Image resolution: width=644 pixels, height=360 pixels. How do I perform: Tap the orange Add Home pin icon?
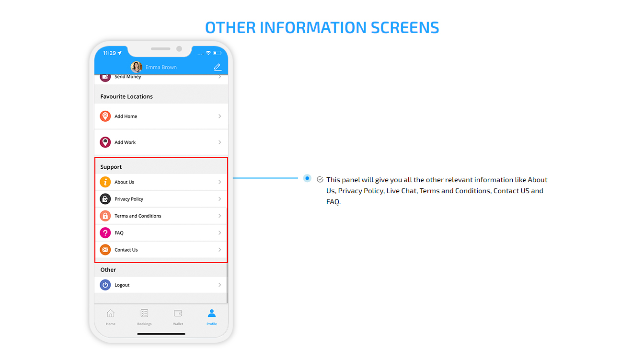(105, 116)
